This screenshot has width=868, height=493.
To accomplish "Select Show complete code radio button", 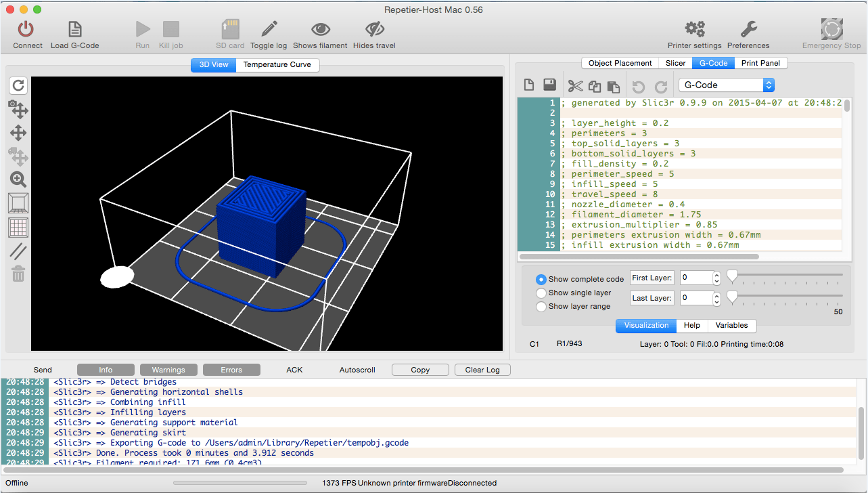I will tap(541, 279).
